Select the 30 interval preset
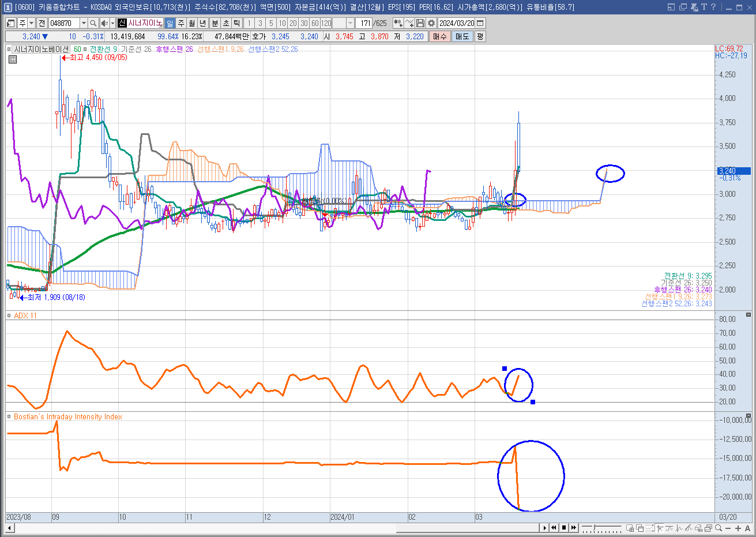The height and width of the screenshot is (537, 756). tap(304, 23)
